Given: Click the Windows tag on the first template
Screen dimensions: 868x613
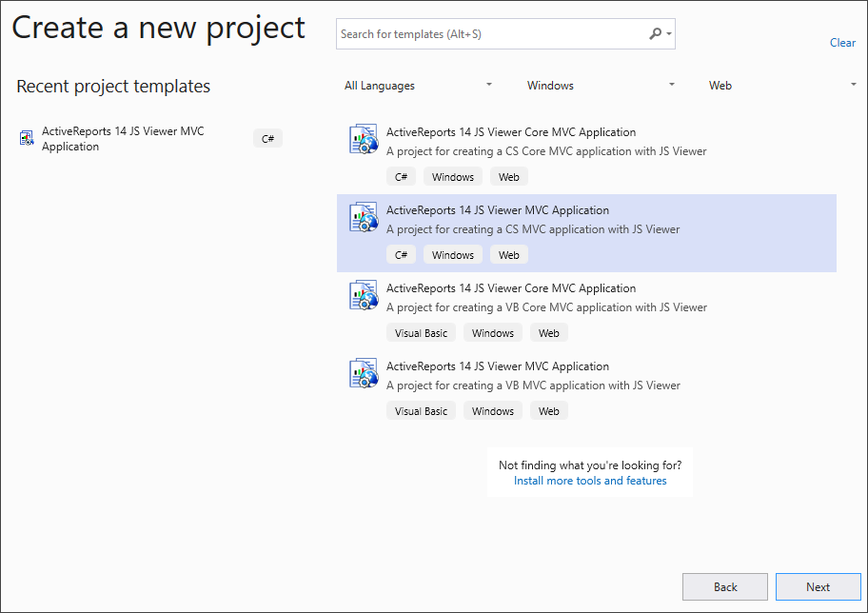Looking at the screenshot, I should (x=452, y=176).
